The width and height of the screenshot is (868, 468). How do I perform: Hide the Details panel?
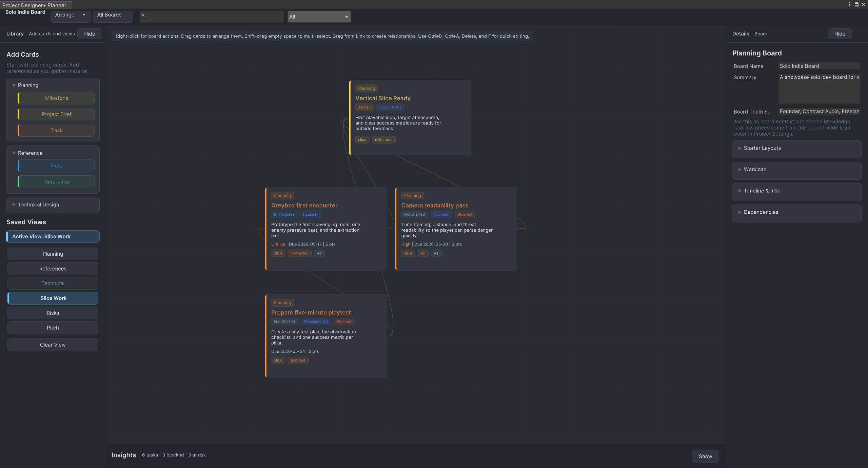(840, 34)
